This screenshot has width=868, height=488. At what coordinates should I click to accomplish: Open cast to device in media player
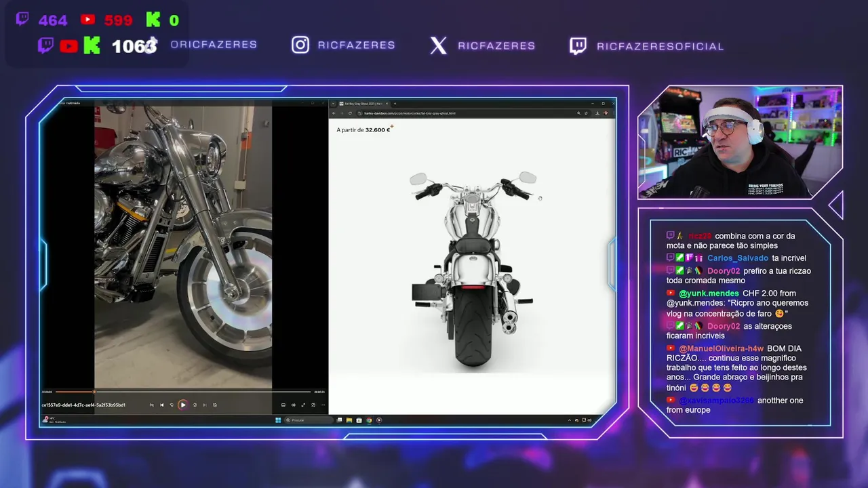tap(283, 405)
